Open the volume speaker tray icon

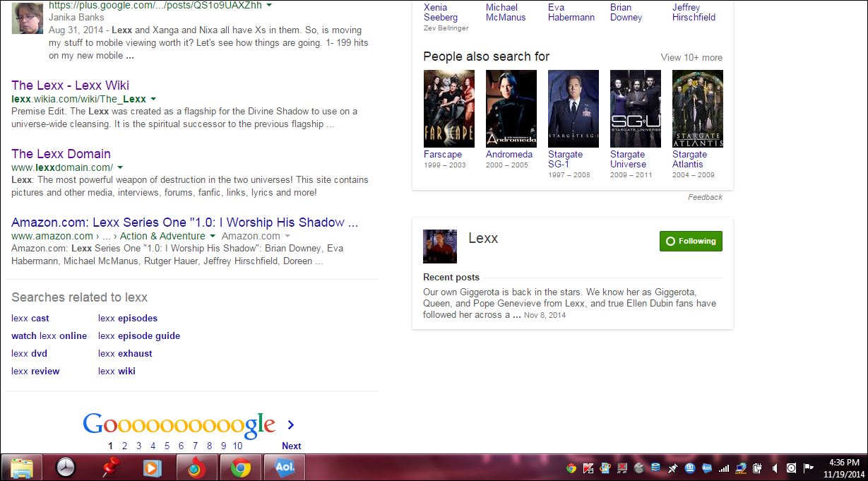tap(775, 468)
